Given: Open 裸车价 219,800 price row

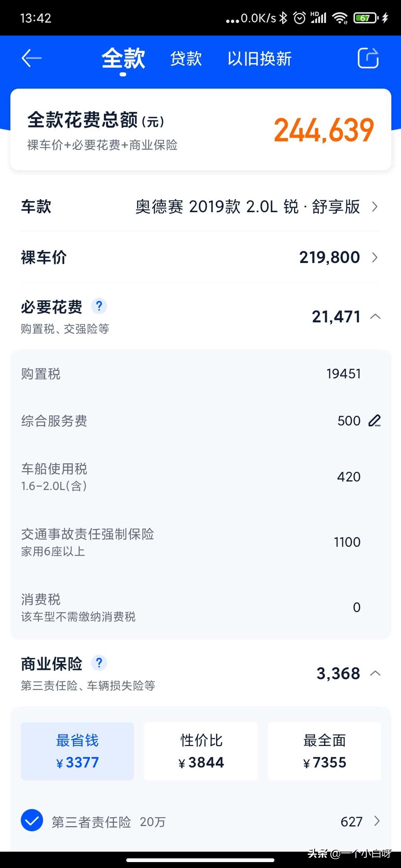Looking at the screenshot, I should pos(200,257).
